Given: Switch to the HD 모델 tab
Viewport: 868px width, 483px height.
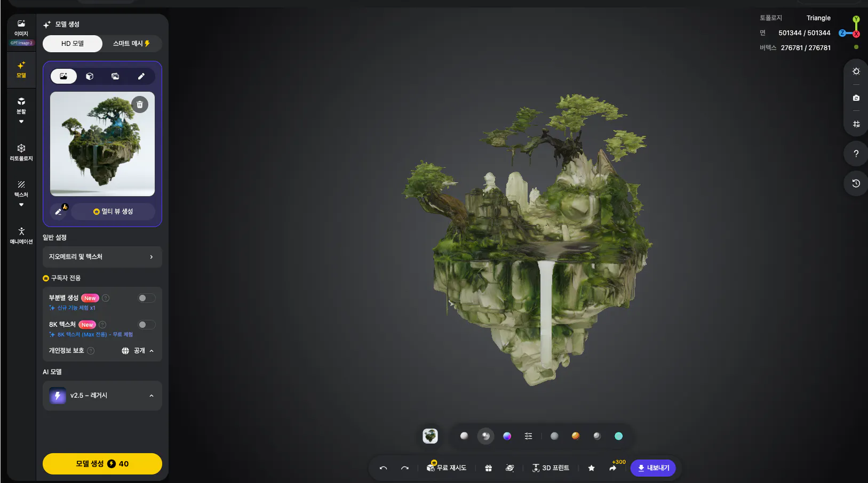Looking at the screenshot, I should pos(73,44).
